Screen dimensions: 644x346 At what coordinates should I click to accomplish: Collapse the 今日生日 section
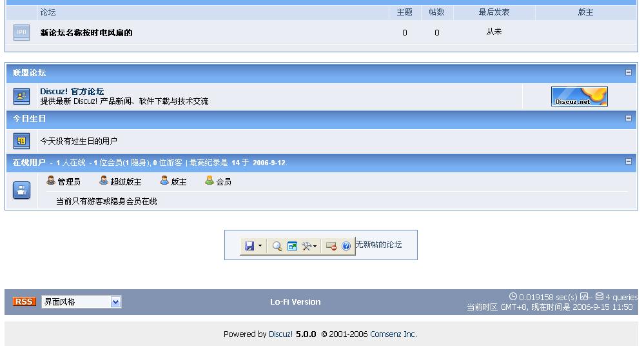[x=629, y=119]
